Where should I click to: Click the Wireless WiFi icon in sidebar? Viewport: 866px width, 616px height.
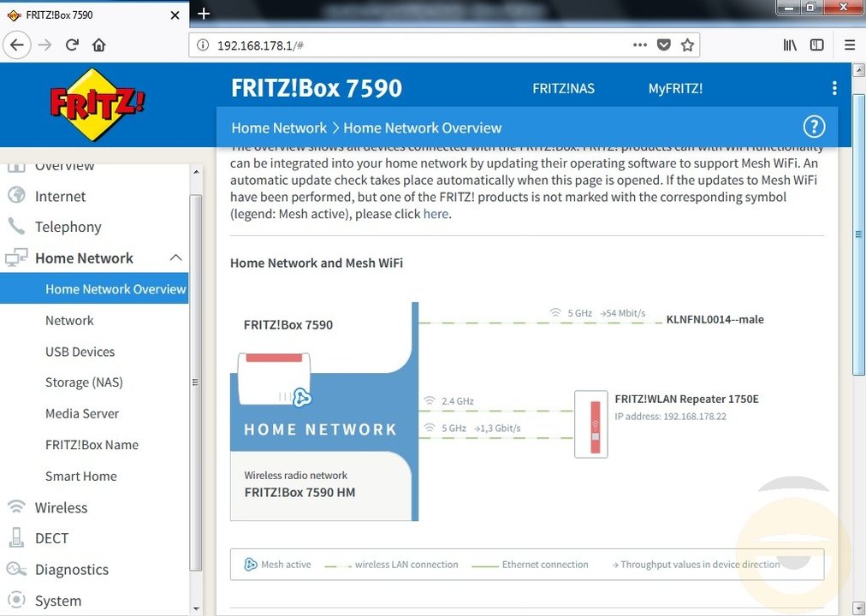pos(16,506)
